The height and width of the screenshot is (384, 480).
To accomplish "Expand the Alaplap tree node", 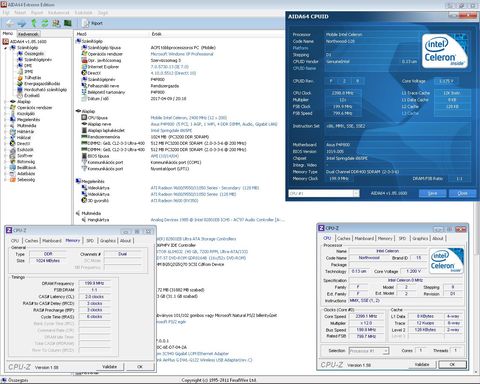I will 6,102.
